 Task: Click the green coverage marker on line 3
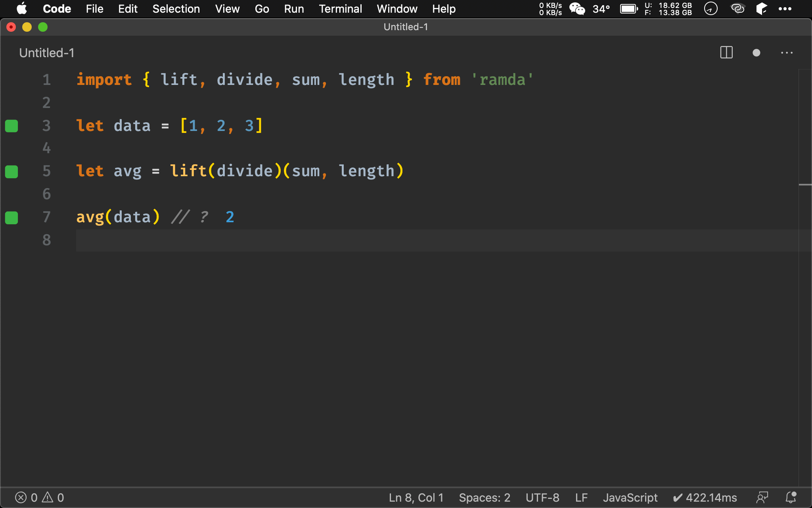(11, 126)
